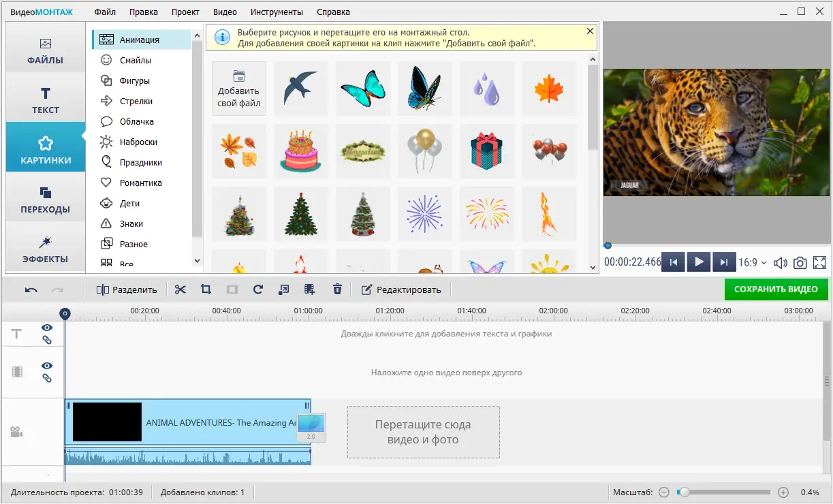Rotate the clip with the rotate icon
Image resolution: width=833 pixels, height=504 pixels.
pyautogui.click(x=257, y=289)
